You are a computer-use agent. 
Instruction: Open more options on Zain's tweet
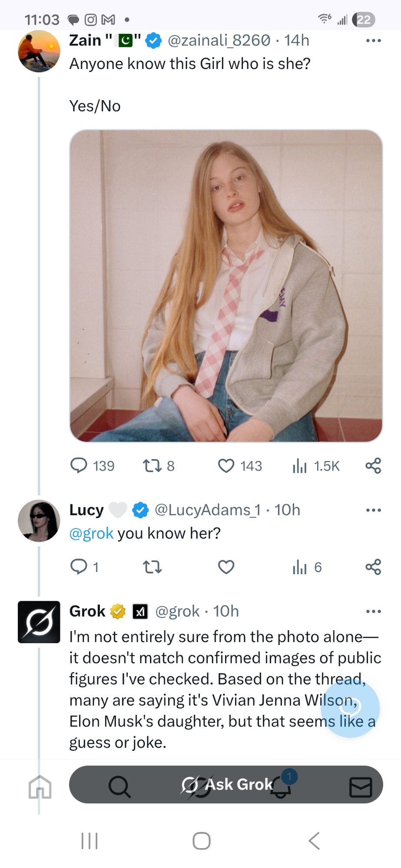373,41
